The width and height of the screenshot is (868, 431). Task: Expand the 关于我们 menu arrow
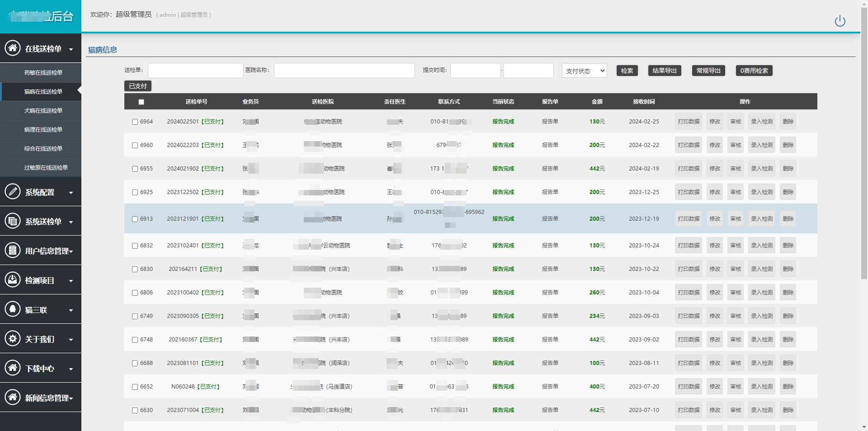(71, 340)
